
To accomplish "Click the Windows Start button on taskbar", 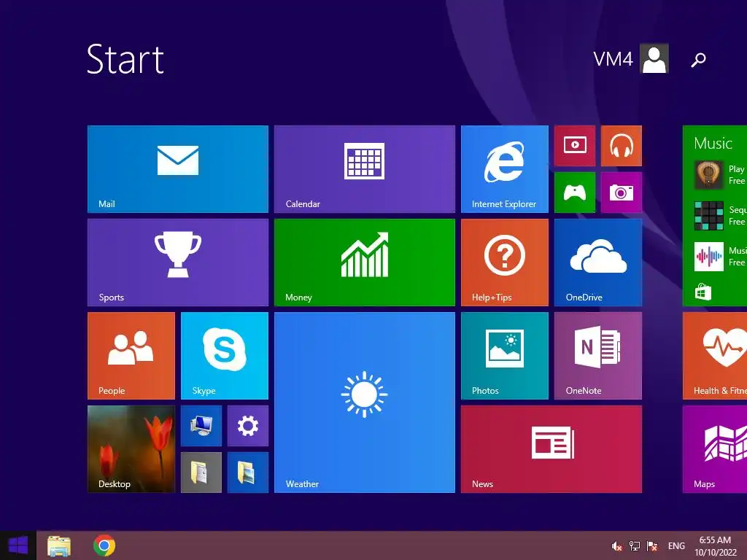I will [x=18, y=545].
